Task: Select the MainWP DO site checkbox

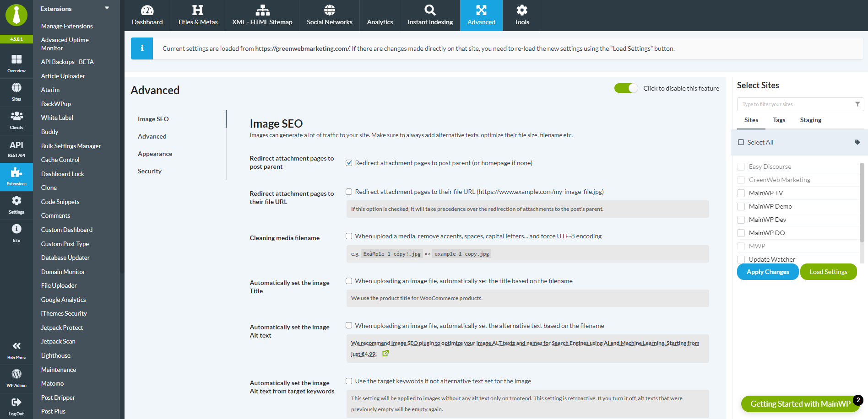Action: [741, 233]
